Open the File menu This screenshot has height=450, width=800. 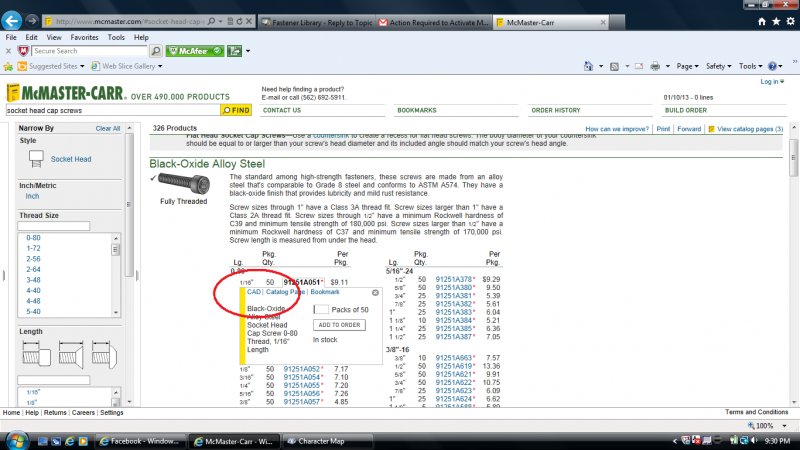pos(11,37)
